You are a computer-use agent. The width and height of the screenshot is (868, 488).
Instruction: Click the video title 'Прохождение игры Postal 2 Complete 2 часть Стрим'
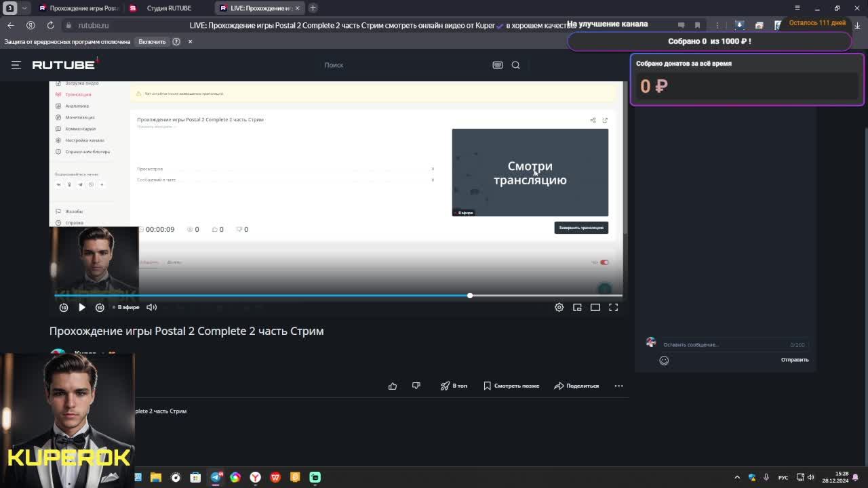click(186, 331)
